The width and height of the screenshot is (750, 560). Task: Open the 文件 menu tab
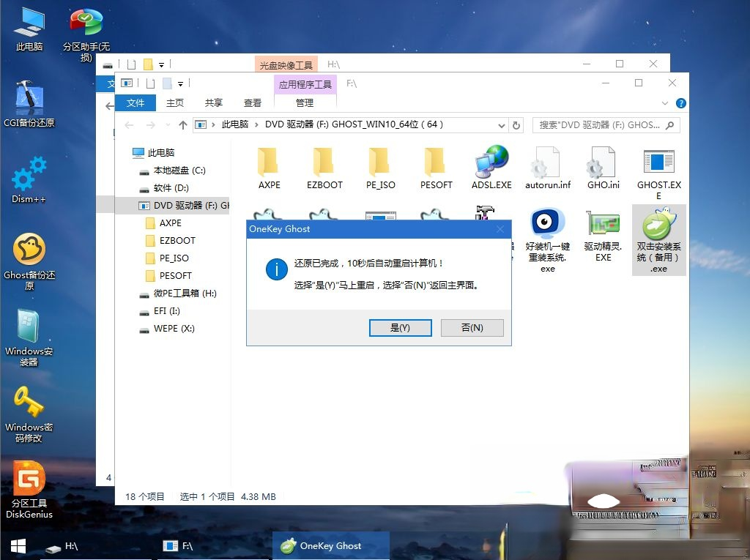[x=135, y=102]
